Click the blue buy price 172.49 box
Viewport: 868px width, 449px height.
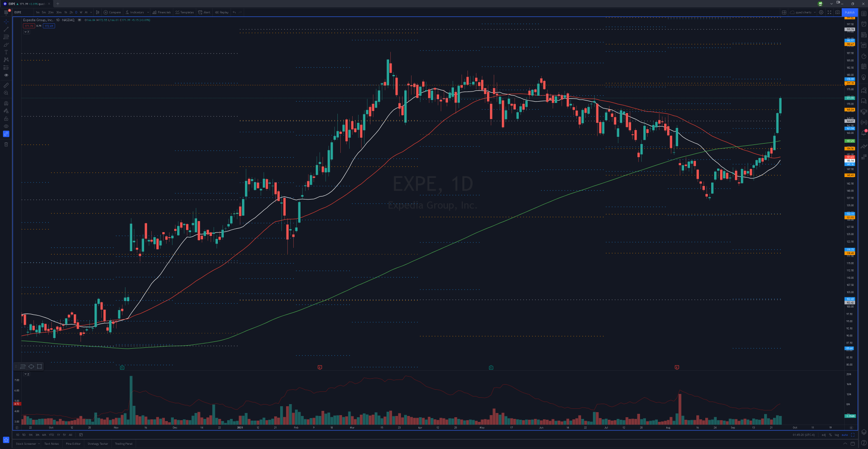click(49, 26)
